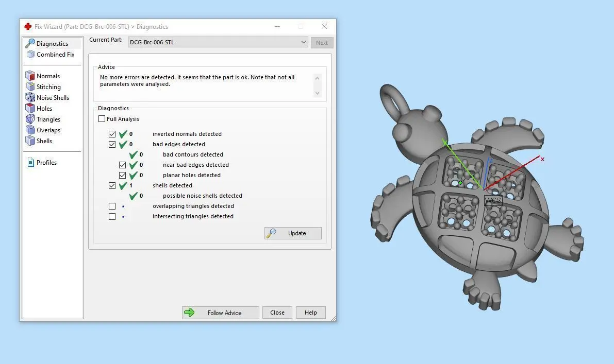Uncheck inverted normals detected checkbox
Image resolution: width=614 pixels, height=364 pixels.
(112, 134)
